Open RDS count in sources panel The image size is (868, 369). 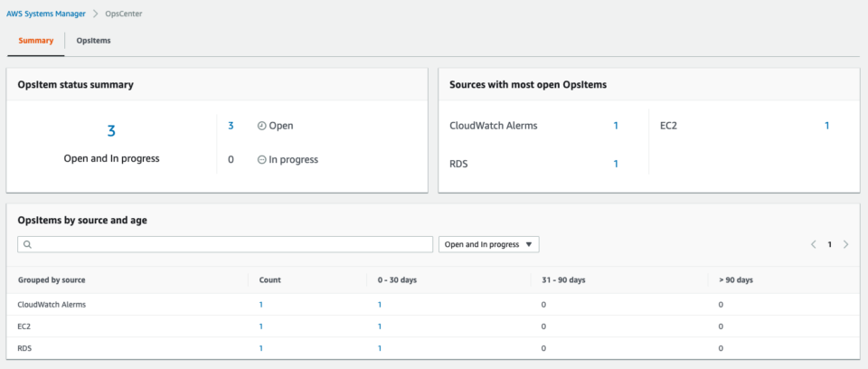pyautogui.click(x=616, y=164)
